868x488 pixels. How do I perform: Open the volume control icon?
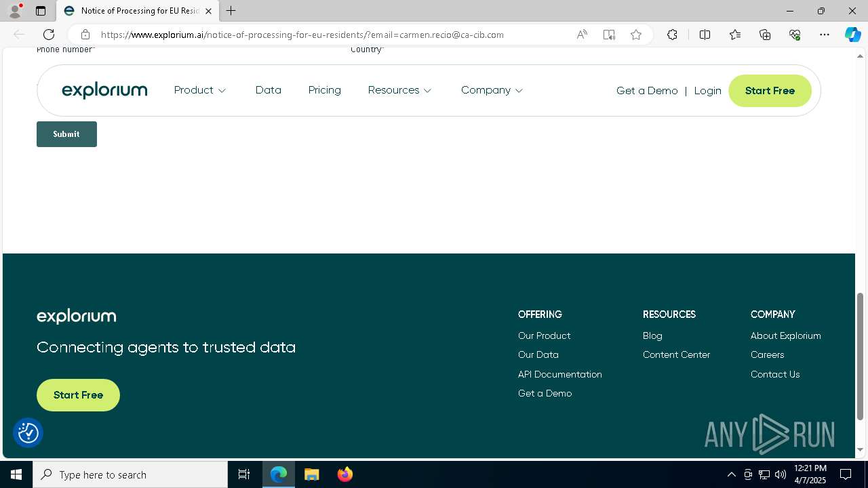tap(781, 474)
